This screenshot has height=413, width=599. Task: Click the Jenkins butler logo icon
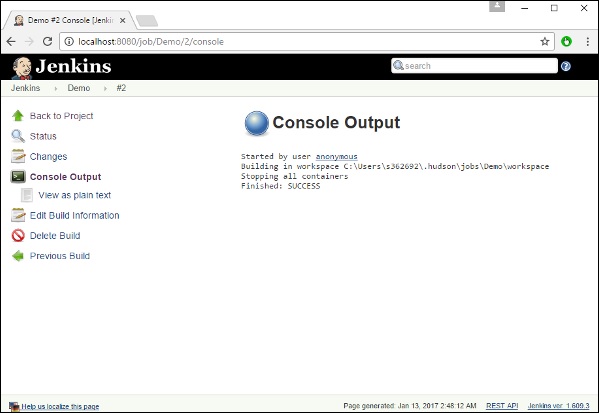pos(22,68)
